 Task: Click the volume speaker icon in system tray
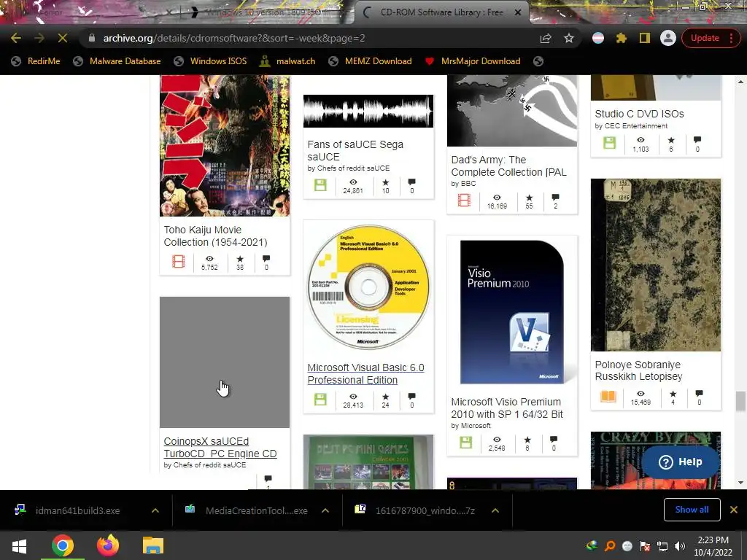tap(680, 546)
